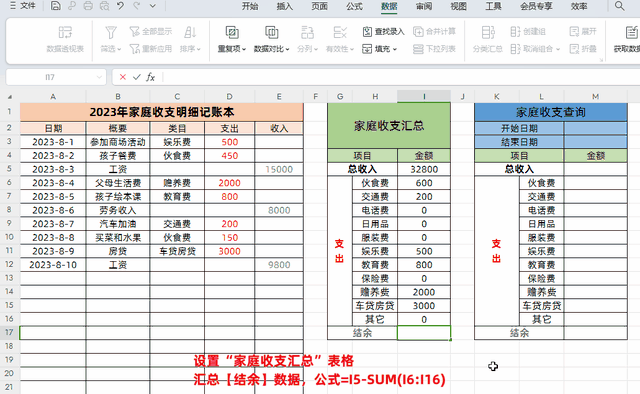This screenshot has width=640, height=394.
Task: Select cell I5 with value 32800
Action: tap(424, 169)
